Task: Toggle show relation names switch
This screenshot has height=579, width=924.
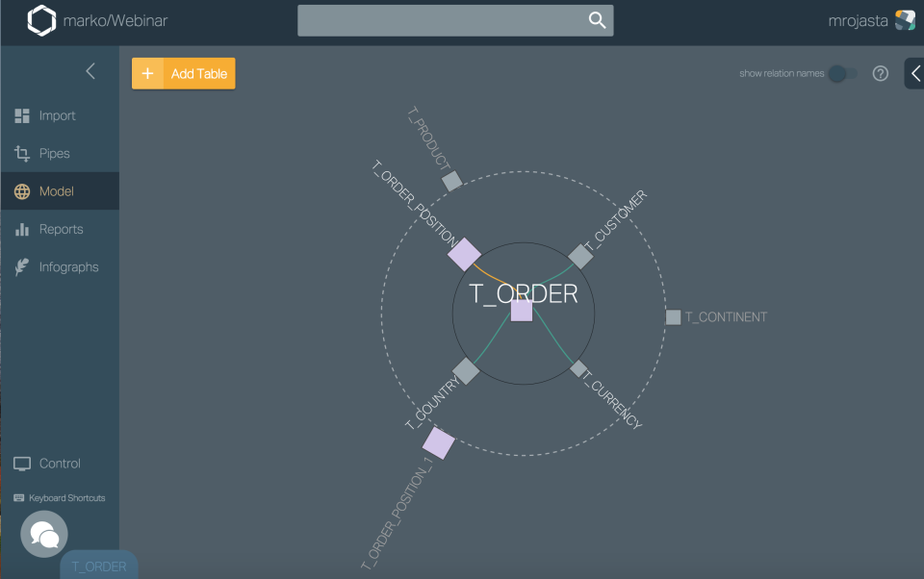Action: tap(842, 74)
